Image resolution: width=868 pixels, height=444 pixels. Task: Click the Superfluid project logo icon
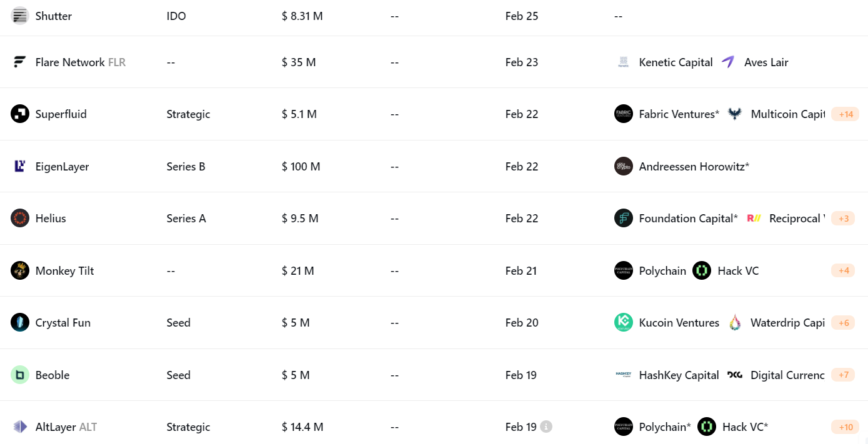(x=20, y=114)
